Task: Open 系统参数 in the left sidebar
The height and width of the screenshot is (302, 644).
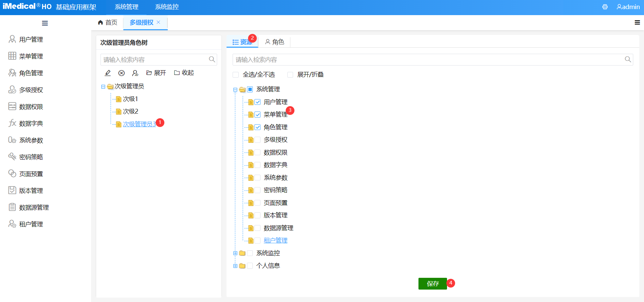Action: (31, 140)
